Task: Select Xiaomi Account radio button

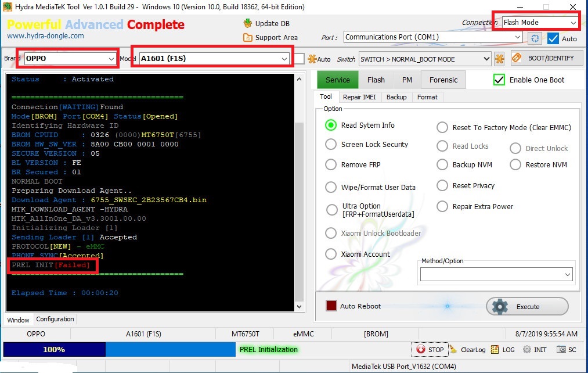Action: pyautogui.click(x=331, y=254)
